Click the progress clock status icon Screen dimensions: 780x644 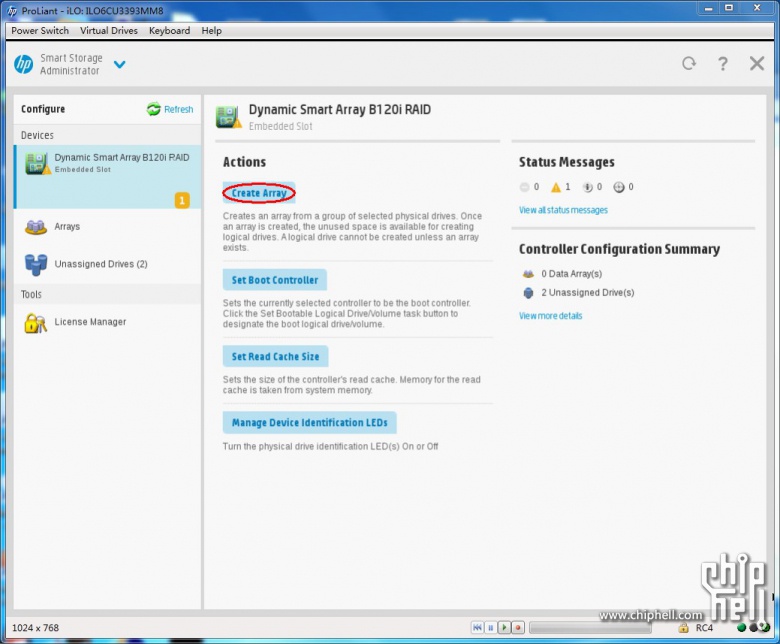pyautogui.click(x=619, y=187)
